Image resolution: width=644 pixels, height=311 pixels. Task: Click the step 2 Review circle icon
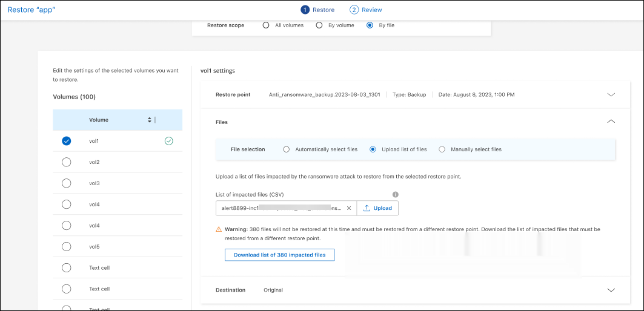[354, 10]
